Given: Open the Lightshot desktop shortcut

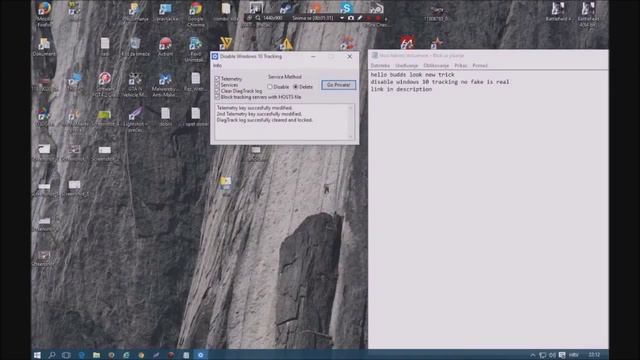Looking at the screenshot, I should [x=135, y=120].
